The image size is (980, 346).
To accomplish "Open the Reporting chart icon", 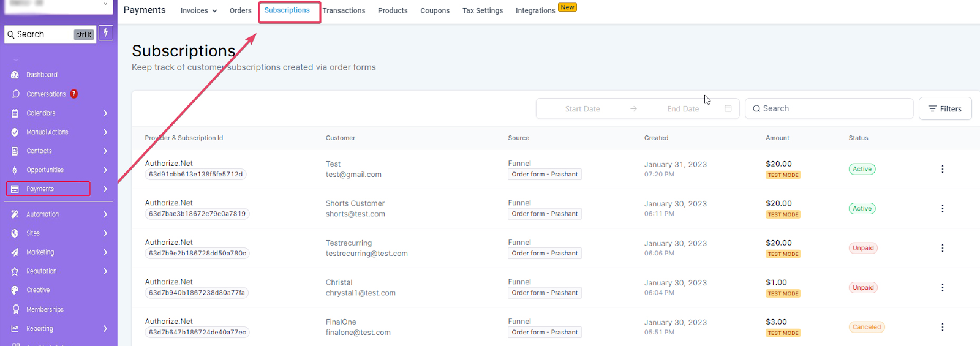I will (x=15, y=329).
